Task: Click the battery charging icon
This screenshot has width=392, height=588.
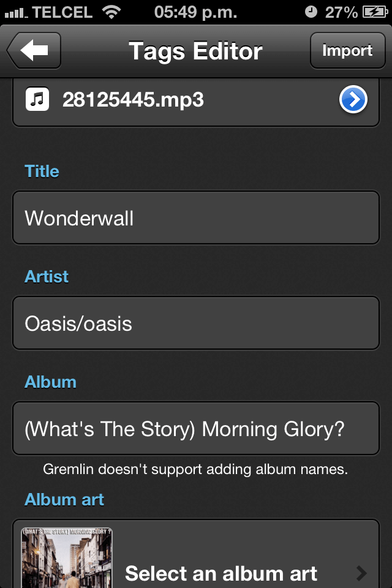Action: (x=374, y=12)
